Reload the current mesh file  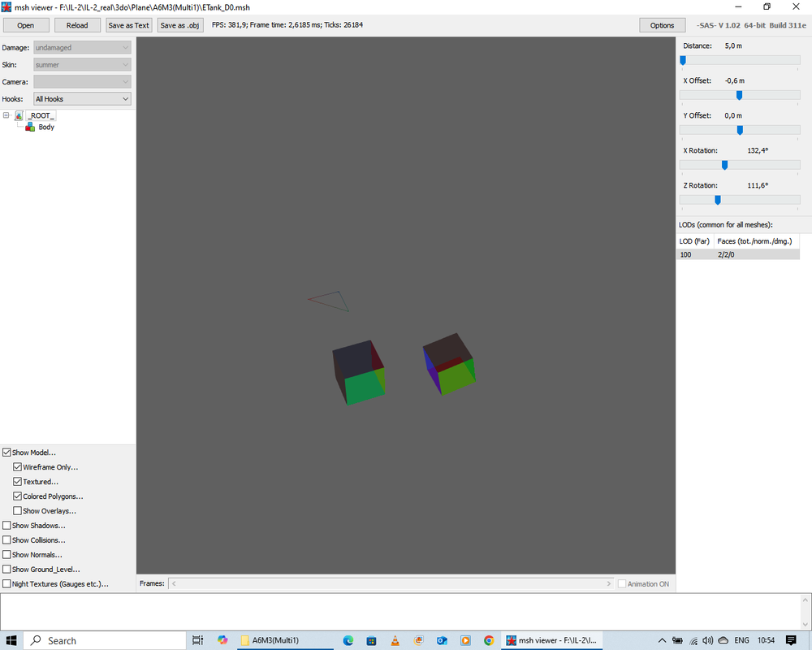click(x=77, y=25)
